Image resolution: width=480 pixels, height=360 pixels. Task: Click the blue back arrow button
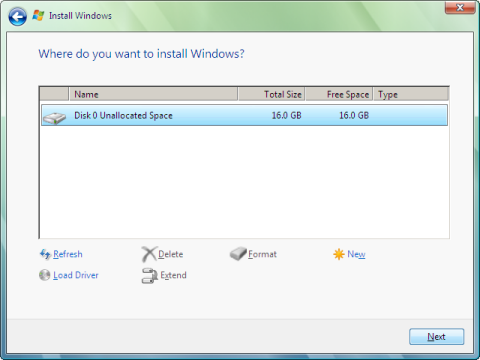17,16
